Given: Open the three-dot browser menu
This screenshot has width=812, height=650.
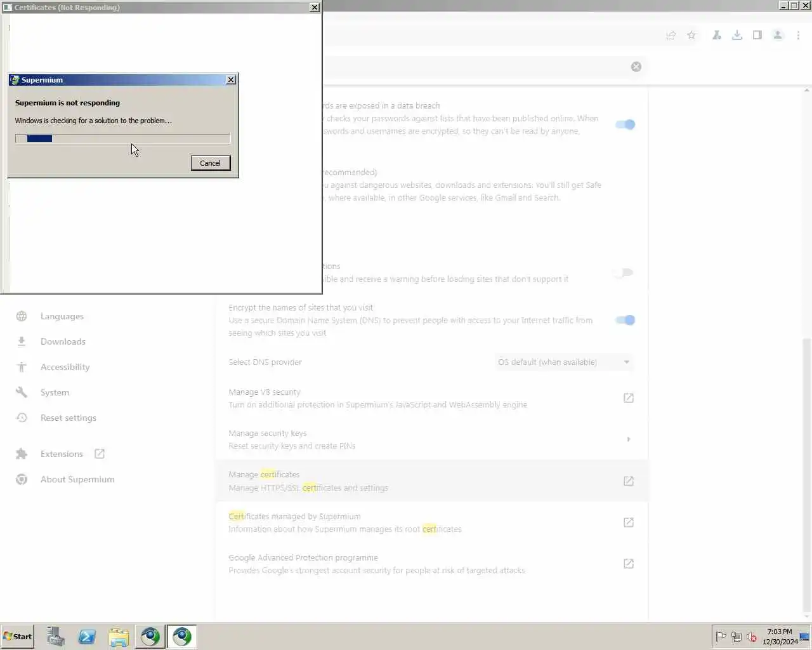Looking at the screenshot, I should pyautogui.click(x=798, y=36).
